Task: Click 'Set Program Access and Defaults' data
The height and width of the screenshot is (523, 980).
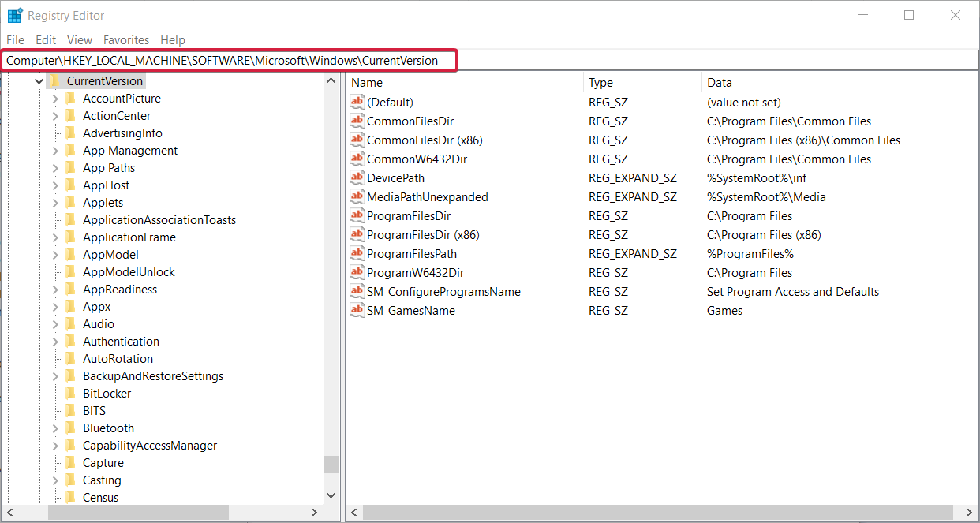Action: (x=793, y=291)
